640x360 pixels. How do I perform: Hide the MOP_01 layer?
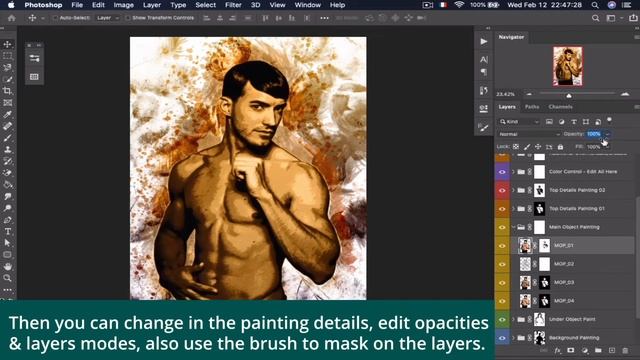(502, 246)
